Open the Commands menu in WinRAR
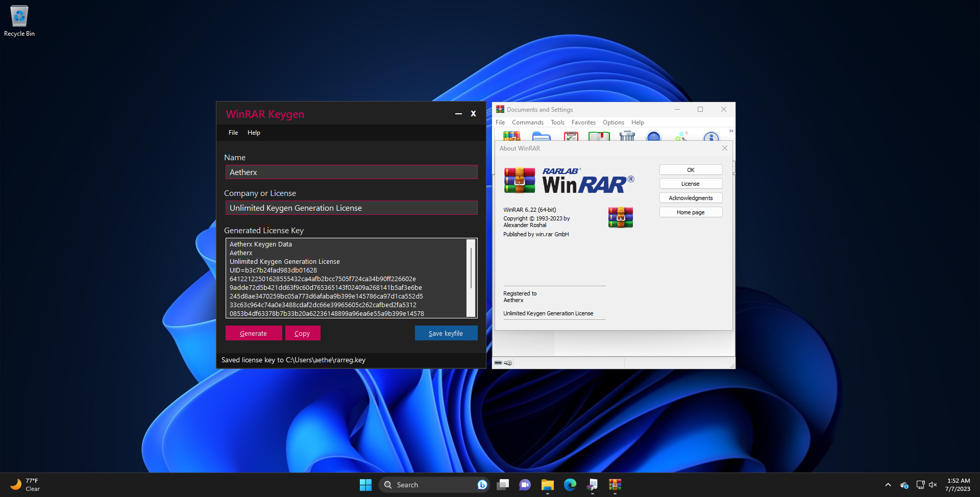The height and width of the screenshot is (497, 980). pyautogui.click(x=528, y=122)
